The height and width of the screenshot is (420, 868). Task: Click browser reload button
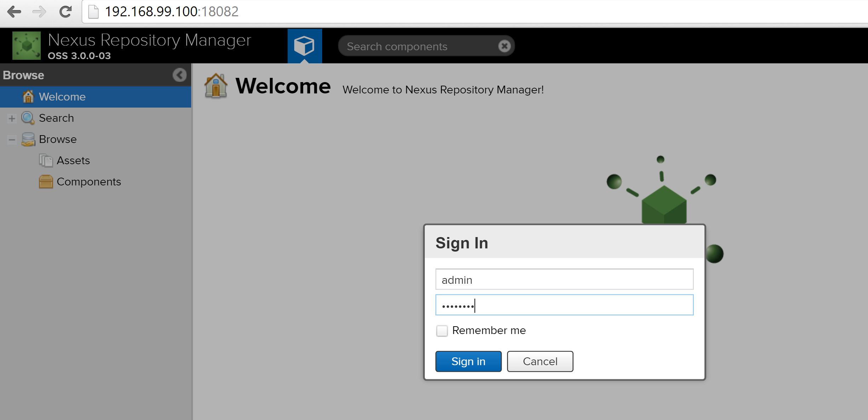click(65, 12)
